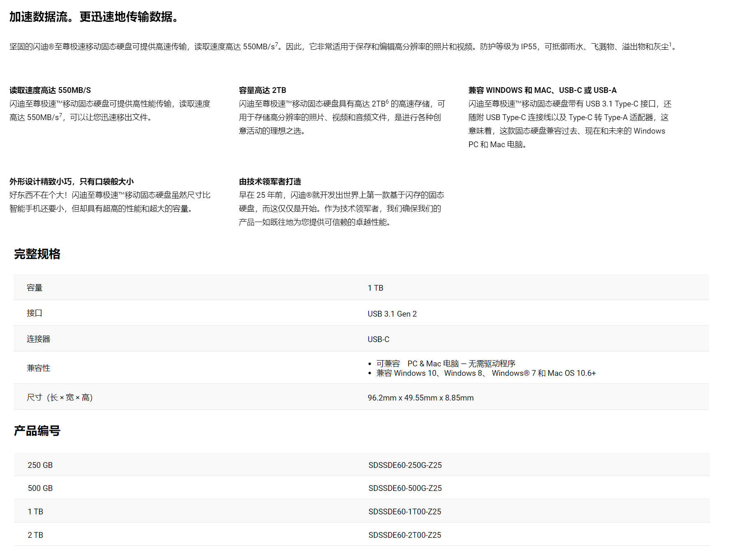Select the "容量高达 2TB" feature heading

coord(262,90)
